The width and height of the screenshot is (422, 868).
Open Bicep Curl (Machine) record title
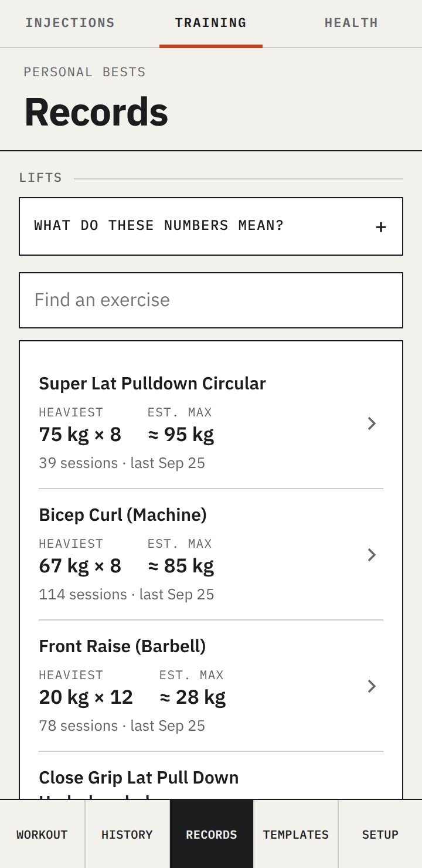pyautogui.click(x=122, y=515)
